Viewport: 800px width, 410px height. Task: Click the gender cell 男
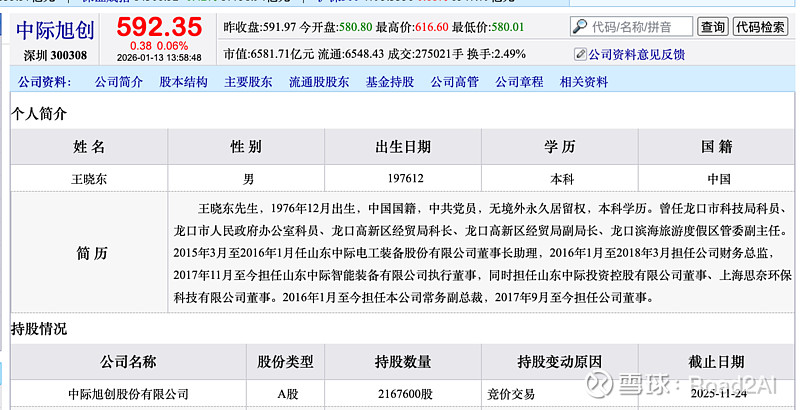coord(248,179)
